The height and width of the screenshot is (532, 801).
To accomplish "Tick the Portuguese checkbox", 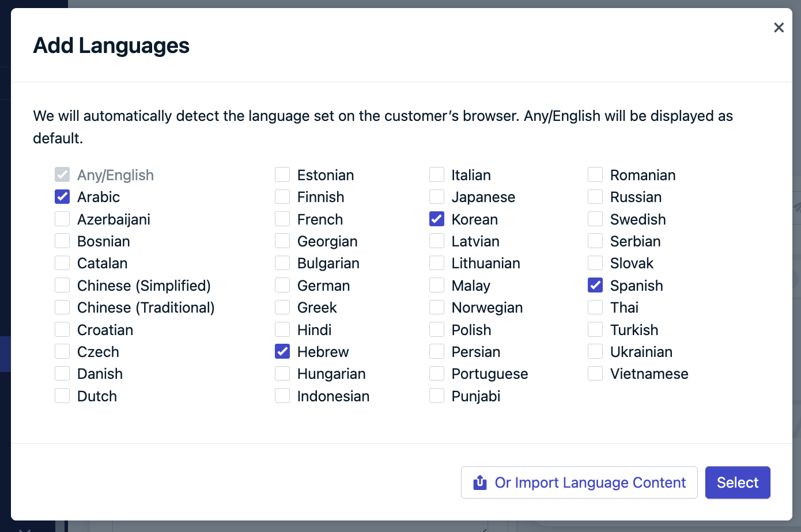I will pyautogui.click(x=437, y=374).
